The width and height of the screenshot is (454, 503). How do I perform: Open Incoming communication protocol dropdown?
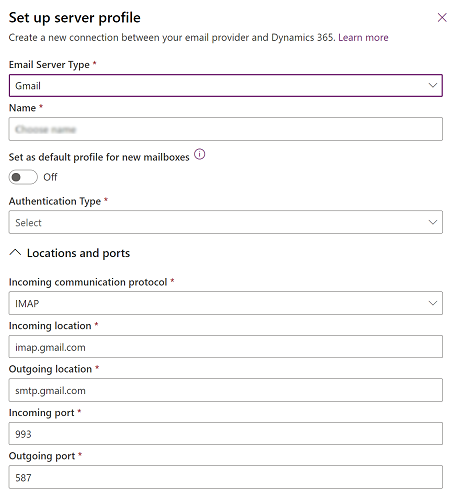click(x=226, y=303)
